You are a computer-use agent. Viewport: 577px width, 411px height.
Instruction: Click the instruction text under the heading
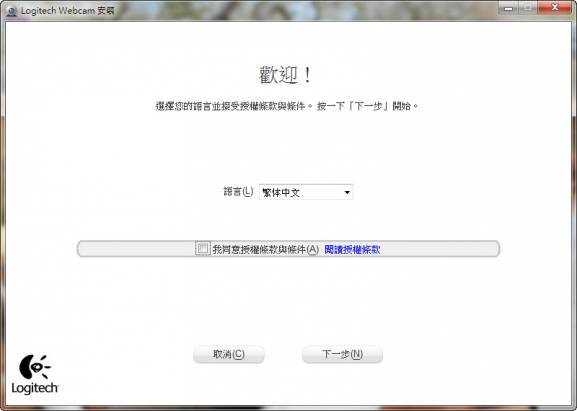click(287, 106)
